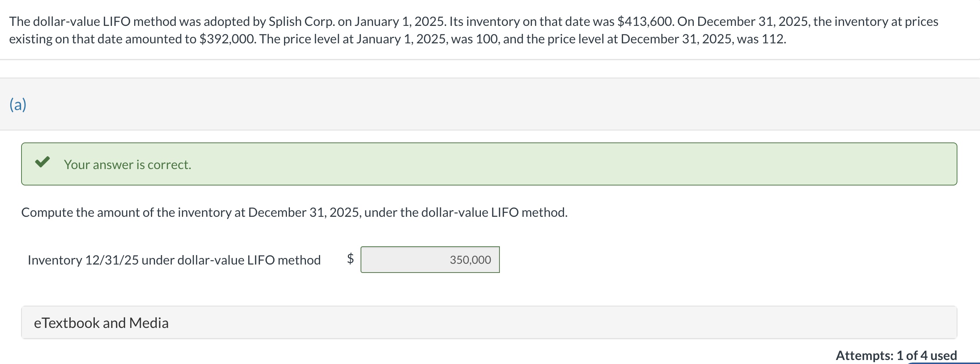Click the blue button edge below Attempts
The width and height of the screenshot is (980, 364).
tap(944, 363)
